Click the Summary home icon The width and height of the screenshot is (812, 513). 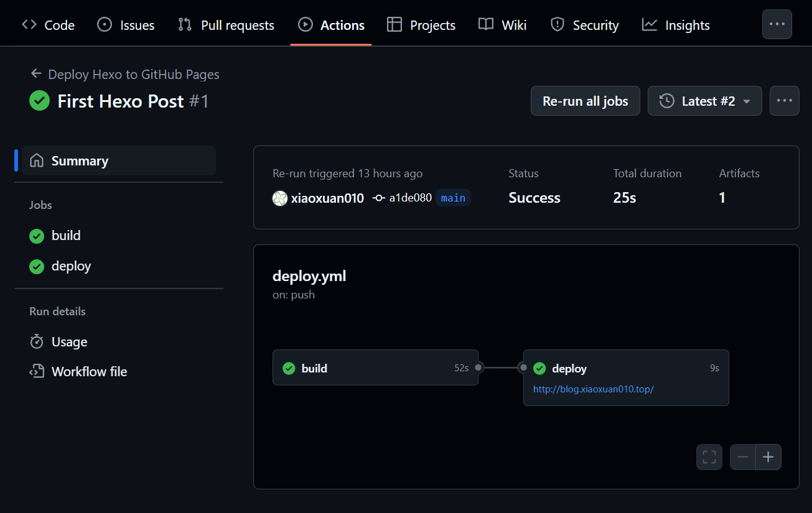[x=37, y=160]
